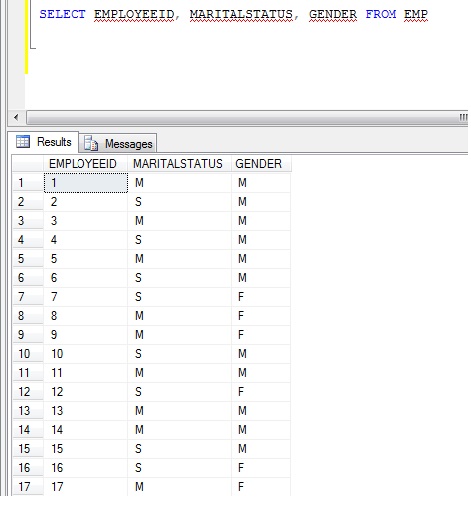Click EMPLOYEEID in the SQL query text

click(x=134, y=14)
